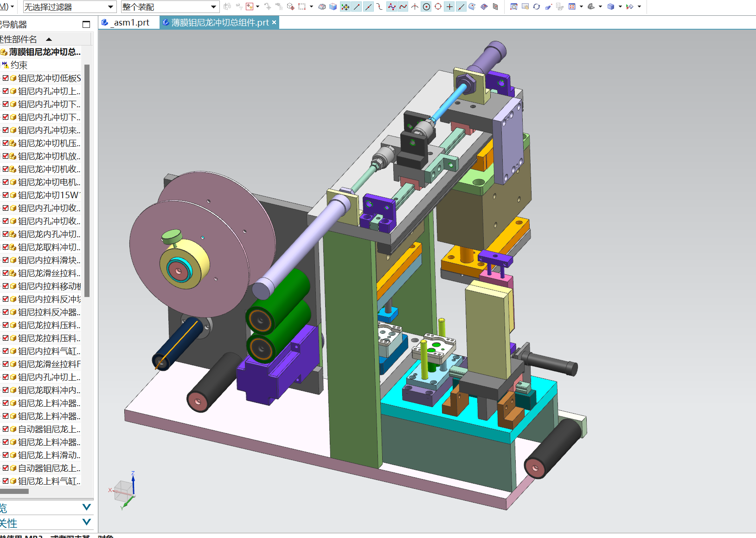
Task: Click the view orientation icon
Action: click(x=591, y=6)
